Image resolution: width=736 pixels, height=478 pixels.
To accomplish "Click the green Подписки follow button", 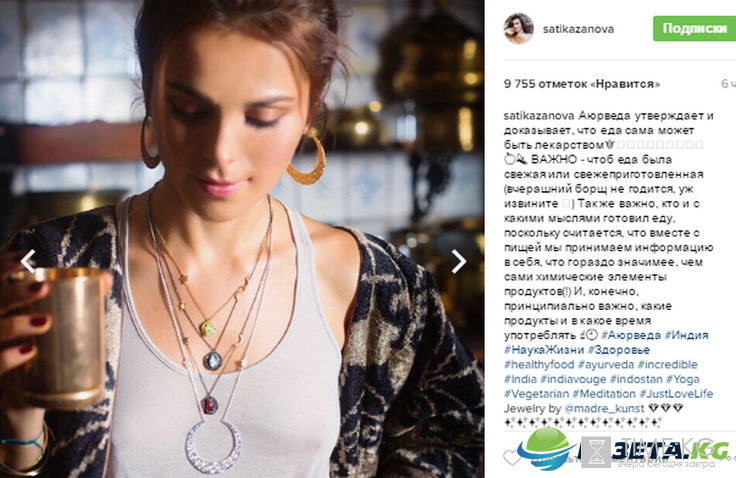I will coord(694,29).
